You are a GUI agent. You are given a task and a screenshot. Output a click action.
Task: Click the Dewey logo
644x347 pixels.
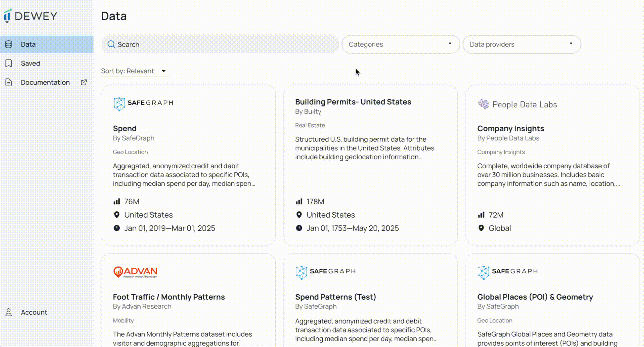[31, 16]
